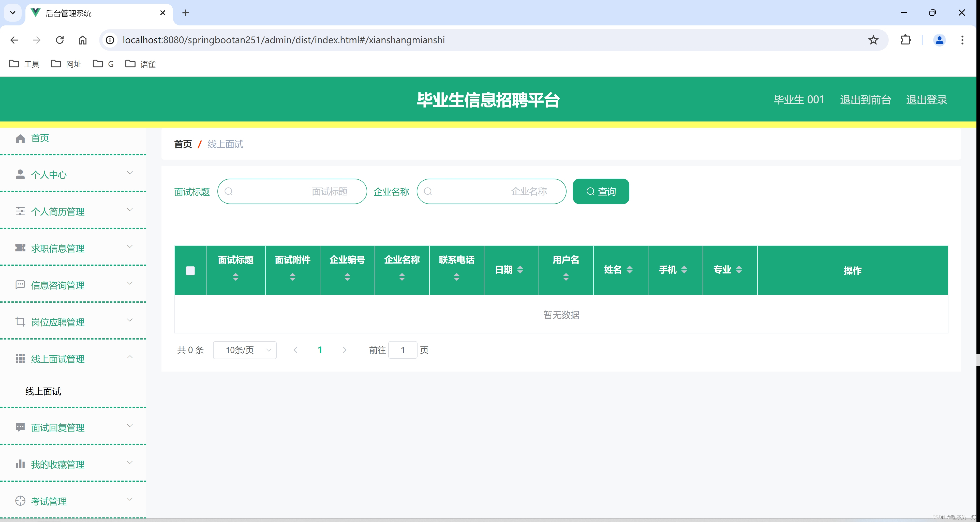Sort table by 面试附件 column
980x522 pixels.
click(293, 277)
